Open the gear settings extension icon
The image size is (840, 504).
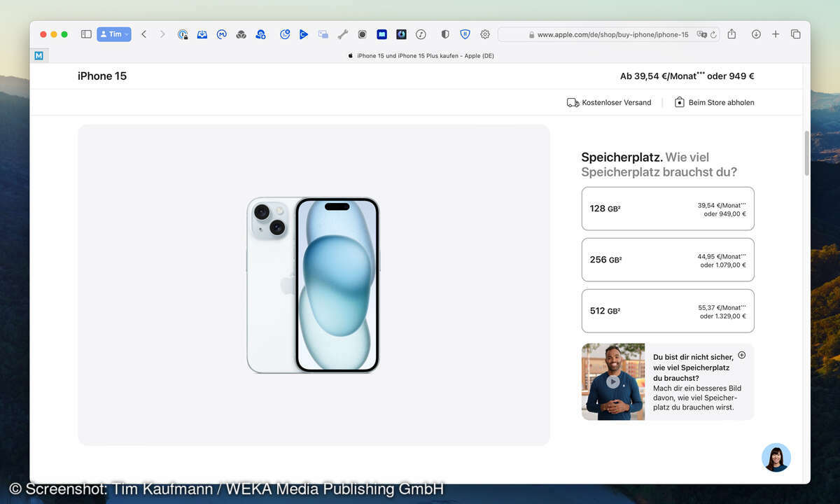pos(485,34)
